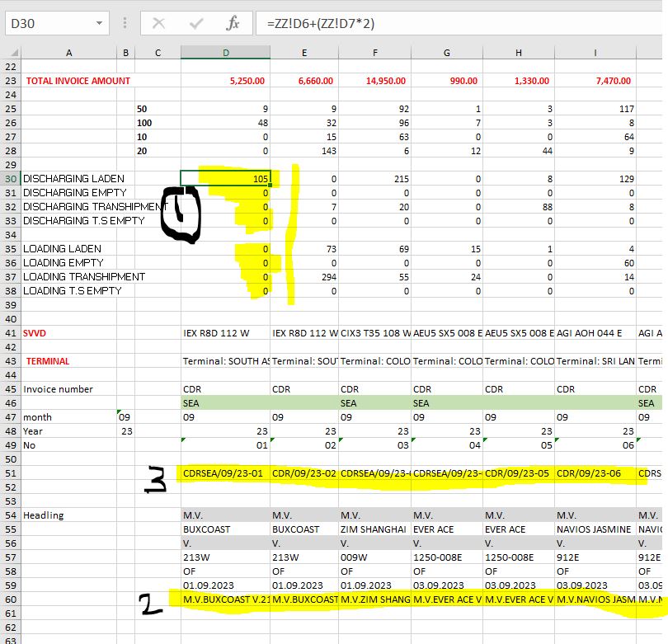
Task: Select the column D header
Action: (x=225, y=53)
